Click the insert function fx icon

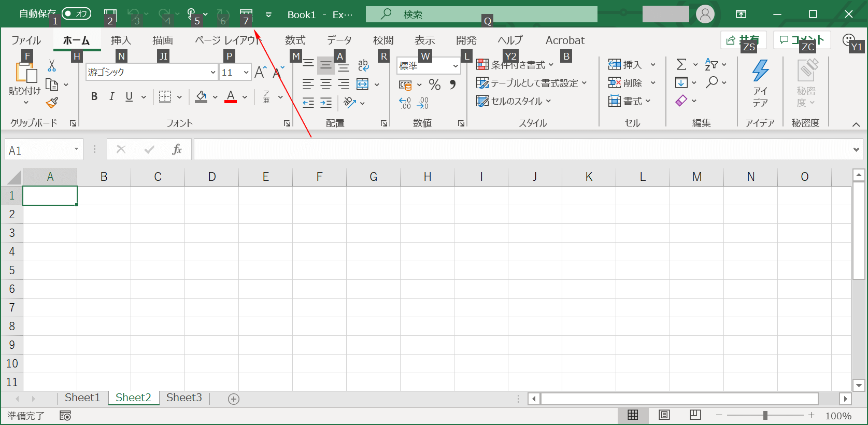click(177, 150)
